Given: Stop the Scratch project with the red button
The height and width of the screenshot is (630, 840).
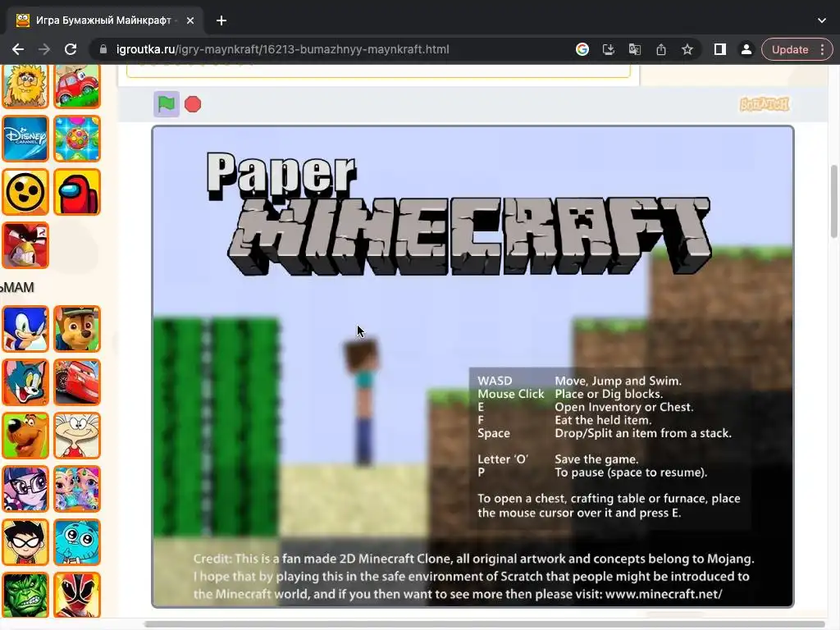Looking at the screenshot, I should [193, 104].
